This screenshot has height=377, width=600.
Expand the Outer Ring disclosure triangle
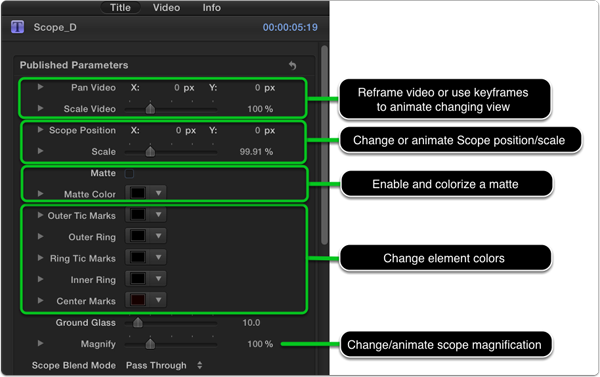40,237
